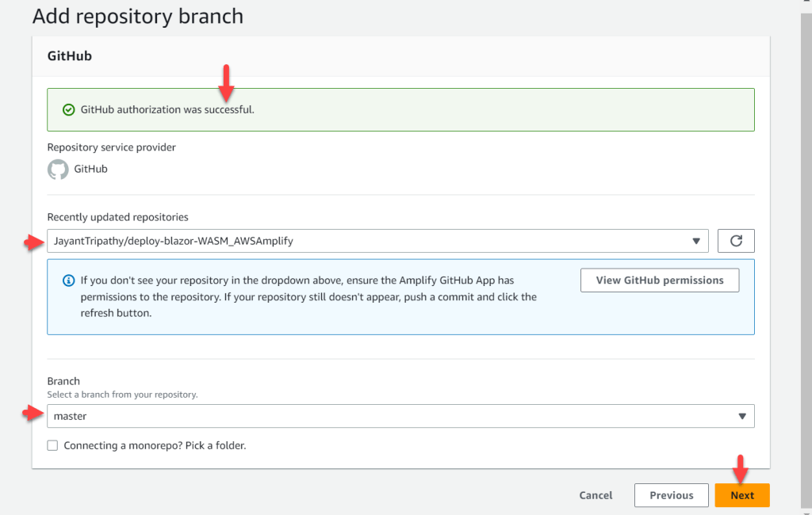
Task: Click the green success checkmark icon
Action: (x=68, y=109)
